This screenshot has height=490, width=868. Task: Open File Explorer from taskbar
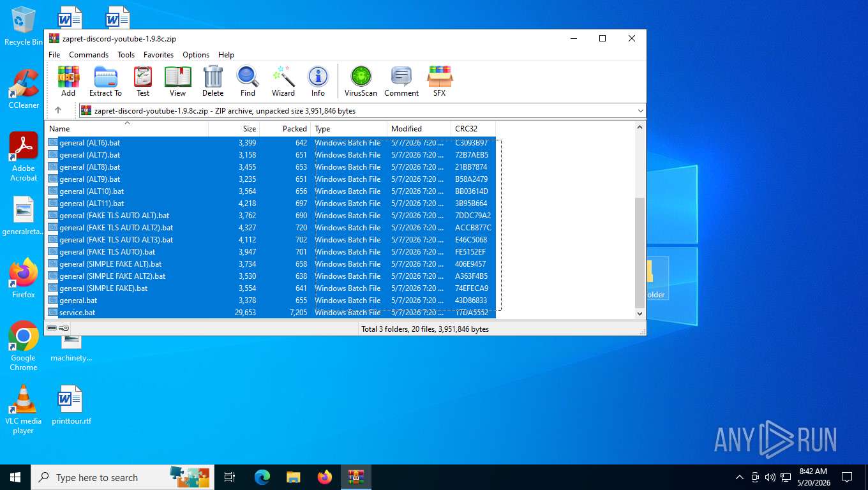coord(294,477)
